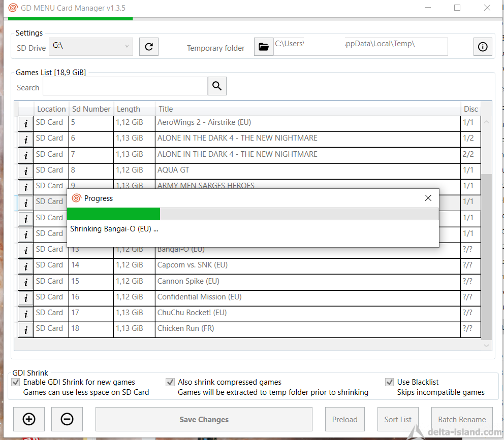
Task: Open the application info dialog
Action: 483,47
